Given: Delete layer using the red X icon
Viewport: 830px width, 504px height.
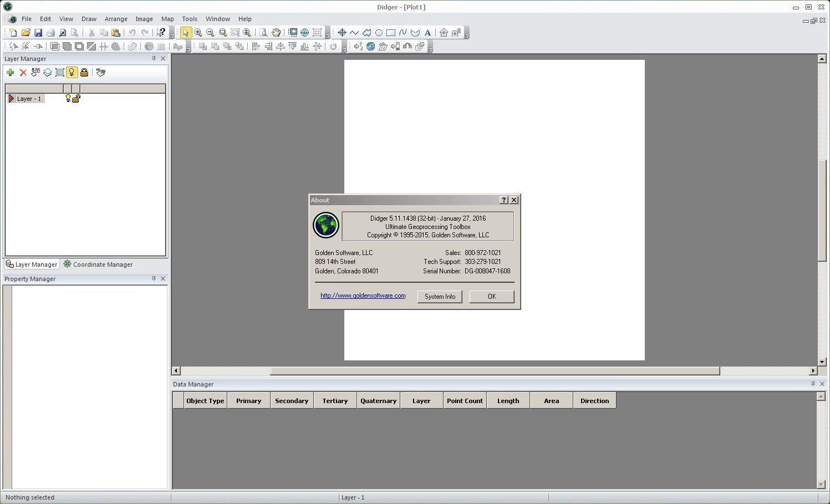Looking at the screenshot, I should pos(23,73).
